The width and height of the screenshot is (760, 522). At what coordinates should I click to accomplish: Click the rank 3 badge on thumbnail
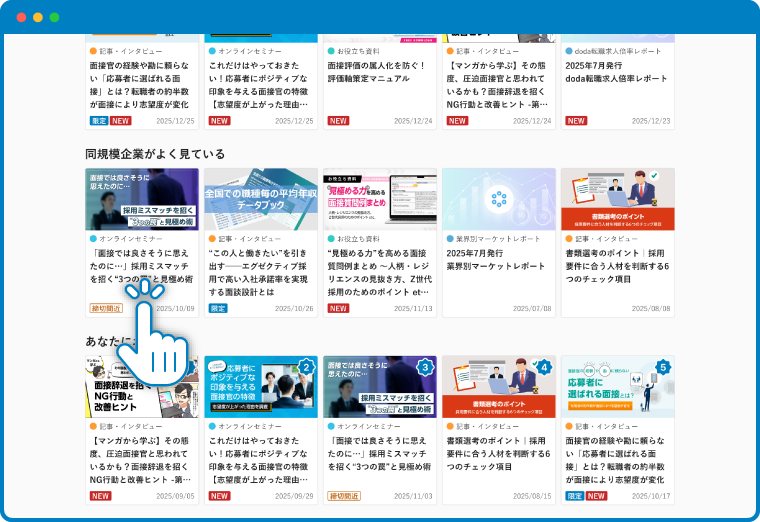[426, 368]
